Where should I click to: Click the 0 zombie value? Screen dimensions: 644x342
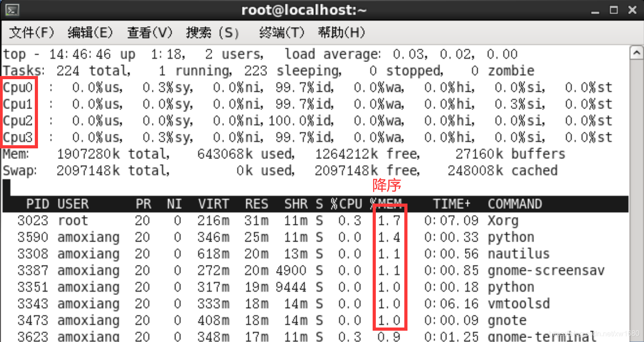[x=502, y=71]
